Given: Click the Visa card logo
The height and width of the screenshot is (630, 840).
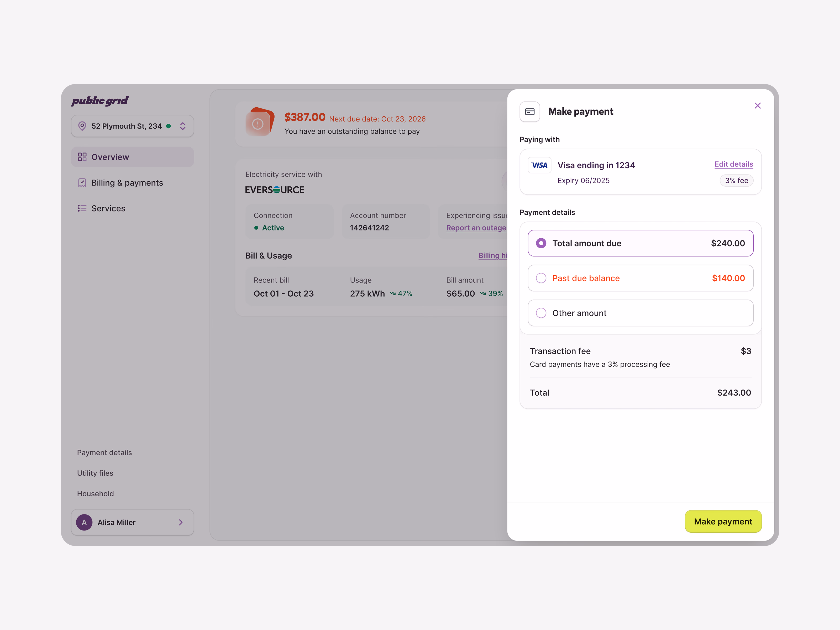Looking at the screenshot, I should point(539,165).
